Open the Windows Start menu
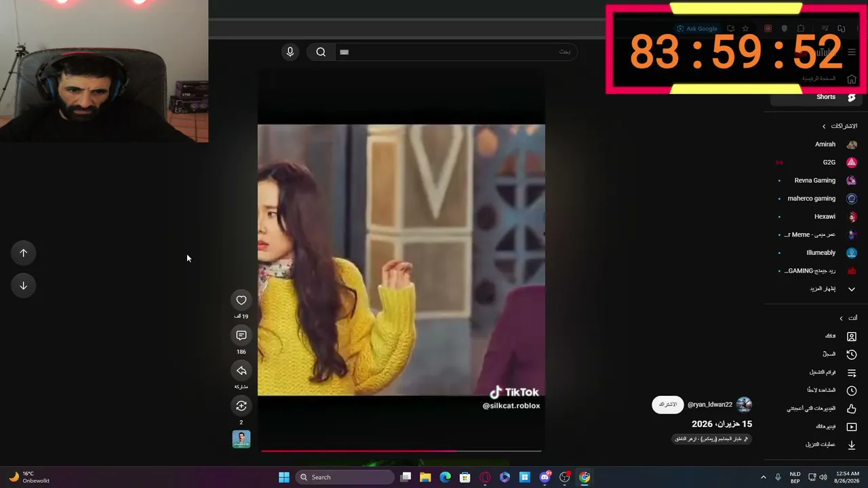Viewport: 868px width, 488px height. pyautogui.click(x=284, y=477)
